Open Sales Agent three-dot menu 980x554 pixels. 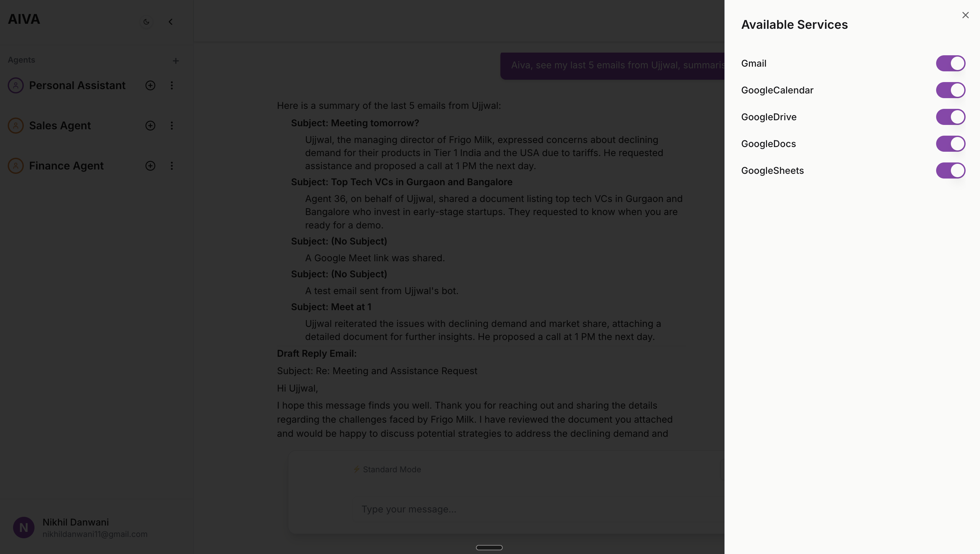171,126
